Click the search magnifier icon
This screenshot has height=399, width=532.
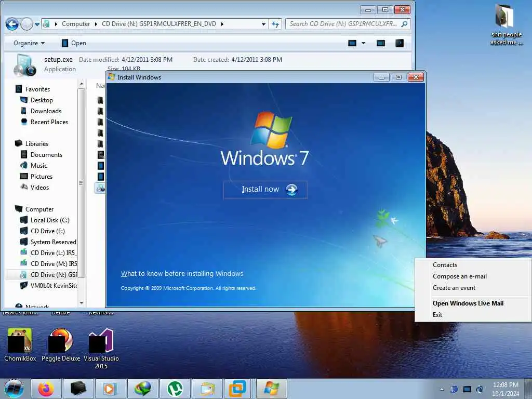tap(404, 24)
